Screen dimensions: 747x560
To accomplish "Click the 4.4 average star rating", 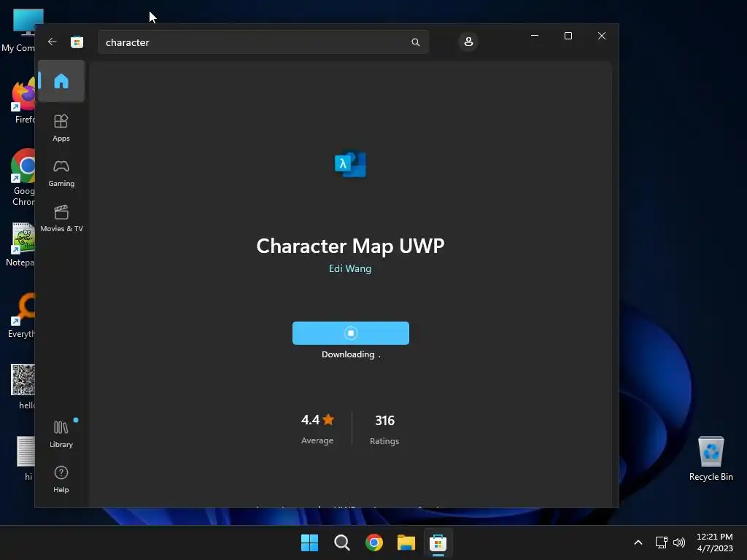I will point(317,420).
